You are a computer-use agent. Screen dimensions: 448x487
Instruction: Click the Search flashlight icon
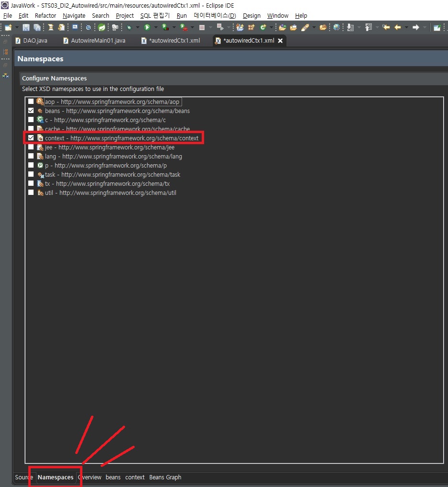coord(305,27)
